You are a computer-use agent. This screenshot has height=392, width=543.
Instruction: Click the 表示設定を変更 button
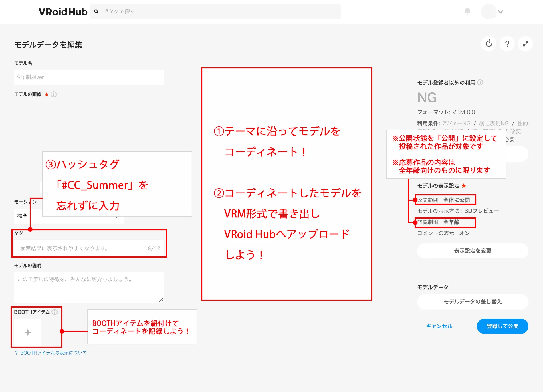(x=473, y=251)
